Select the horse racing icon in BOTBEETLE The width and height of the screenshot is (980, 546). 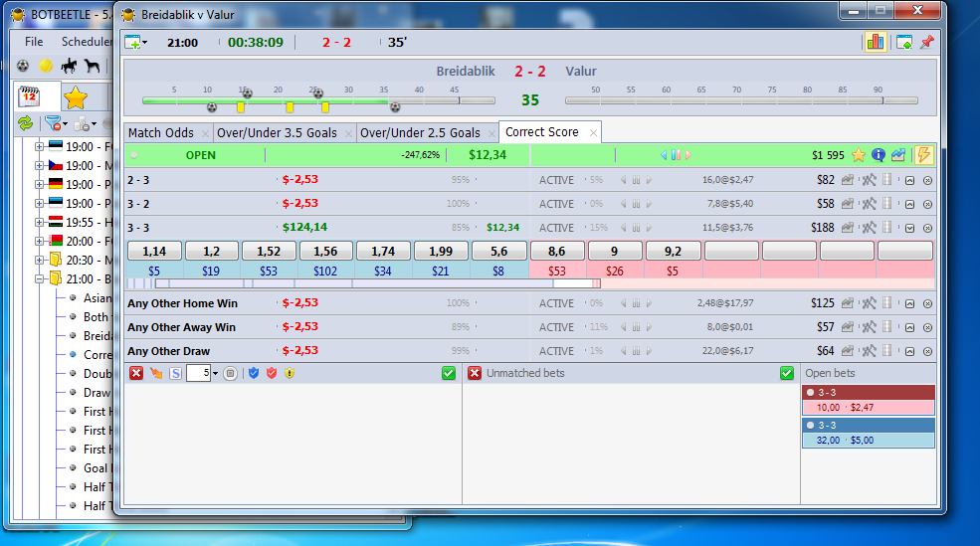click(69, 66)
